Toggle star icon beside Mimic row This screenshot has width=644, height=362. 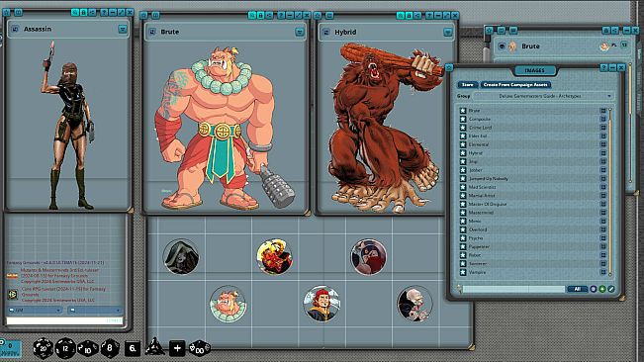(x=463, y=221)
